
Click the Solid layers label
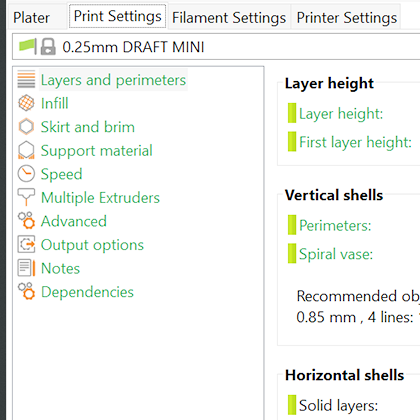click(338, 405)
